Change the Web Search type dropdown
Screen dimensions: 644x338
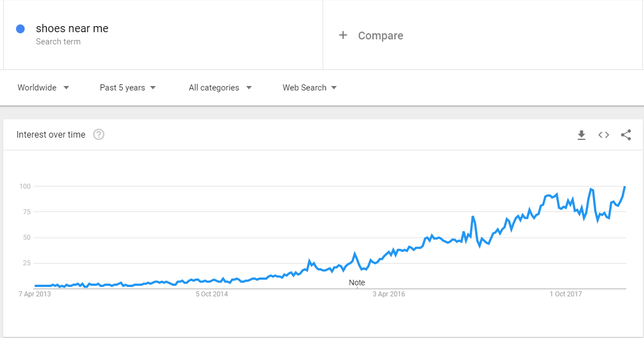310,88
